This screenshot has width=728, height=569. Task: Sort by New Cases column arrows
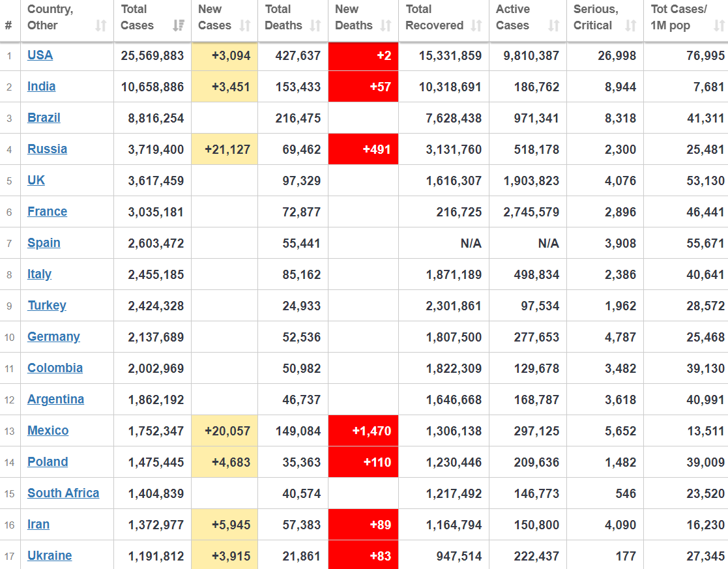245,25
